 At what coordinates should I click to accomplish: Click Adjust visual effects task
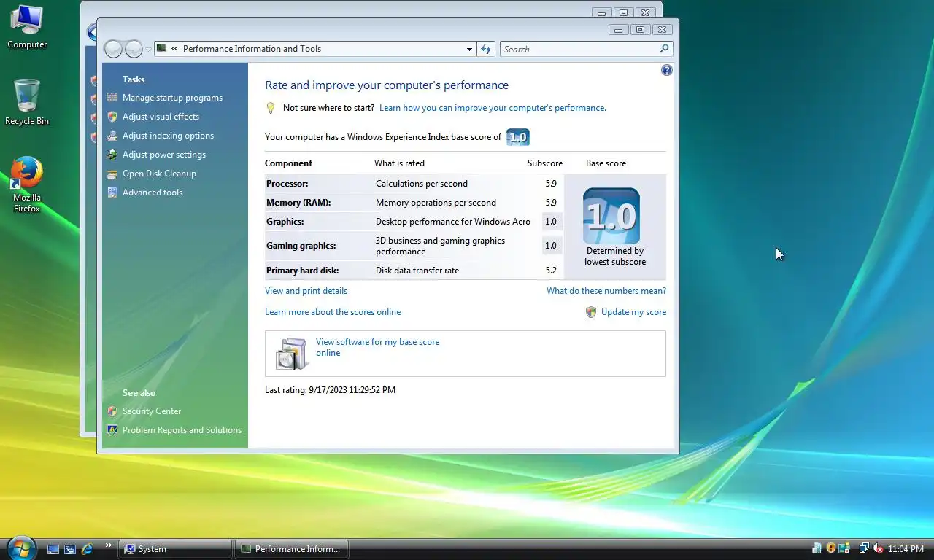161,117
